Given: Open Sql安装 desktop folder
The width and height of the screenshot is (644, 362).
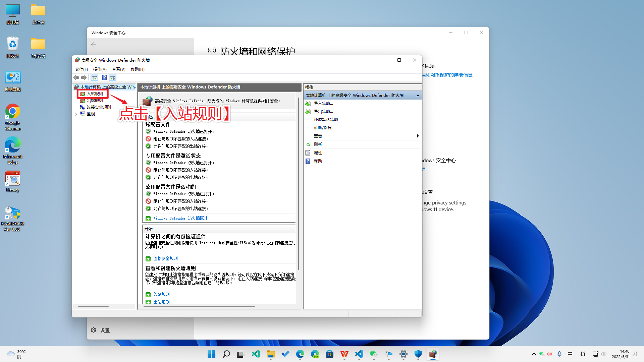Looking at the screenshot, I should (x=38, y=48).
